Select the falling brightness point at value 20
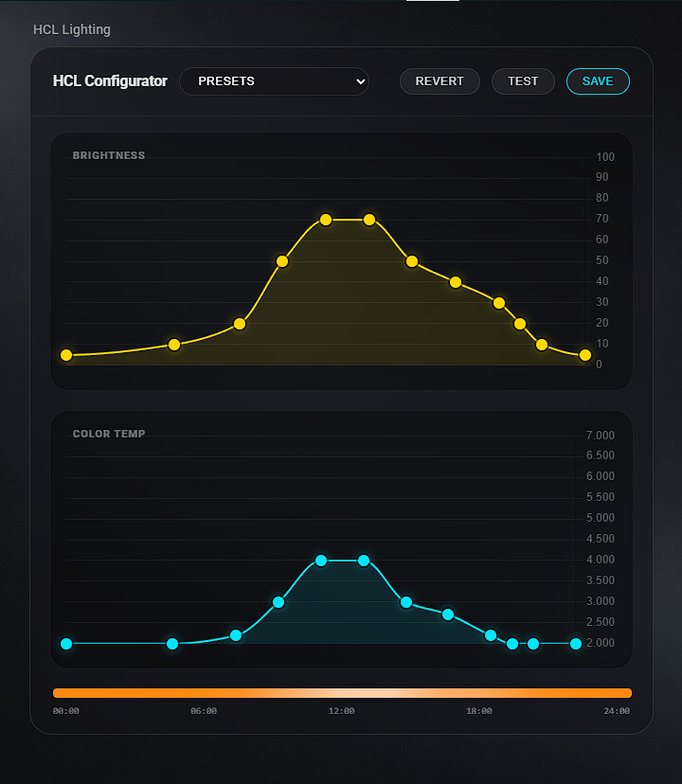 coord(520,324)
